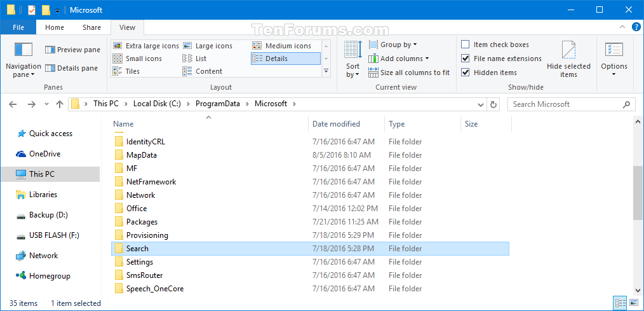Image resolution: width=644 pixels, height=311 pixels.
Task: Go forward in folder history
Action: (31, 104)
